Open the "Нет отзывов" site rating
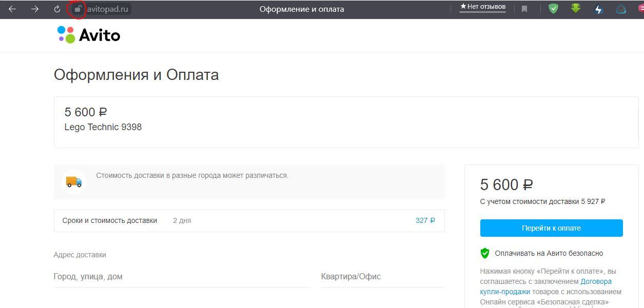 coord(482,7)
